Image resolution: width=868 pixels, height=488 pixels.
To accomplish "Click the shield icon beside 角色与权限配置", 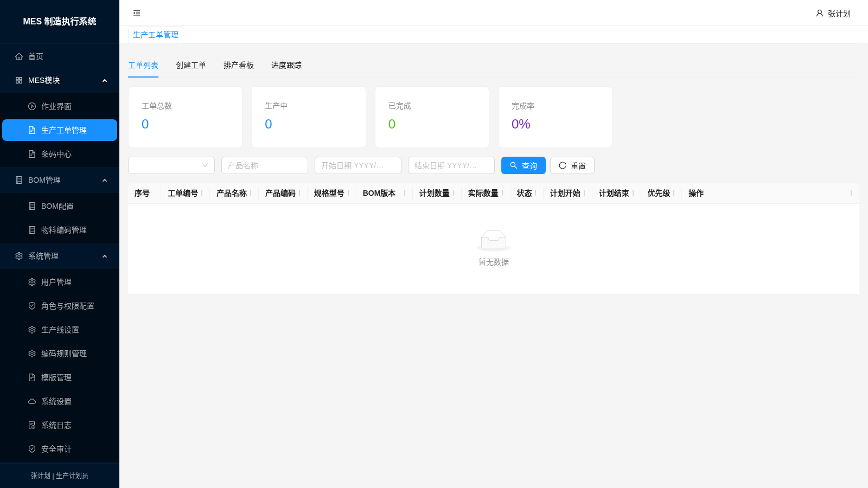I will coord(32,306).
